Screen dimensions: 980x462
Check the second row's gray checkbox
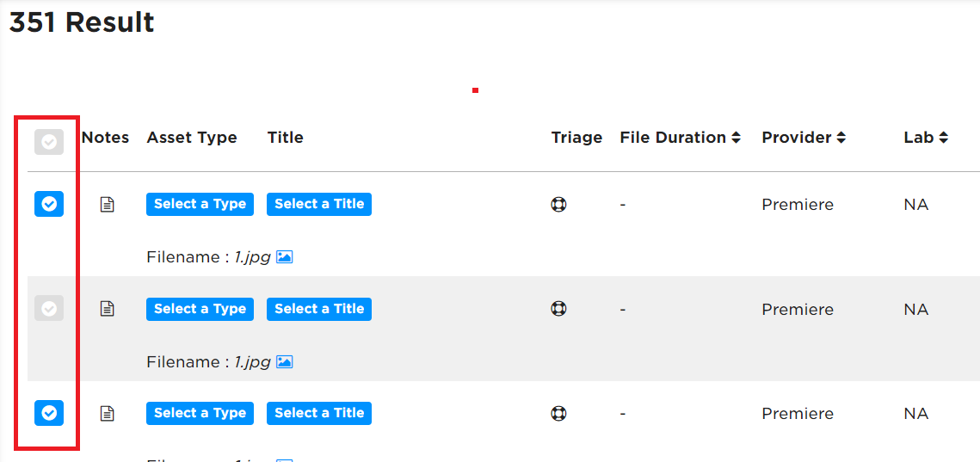tap(49, 308)
